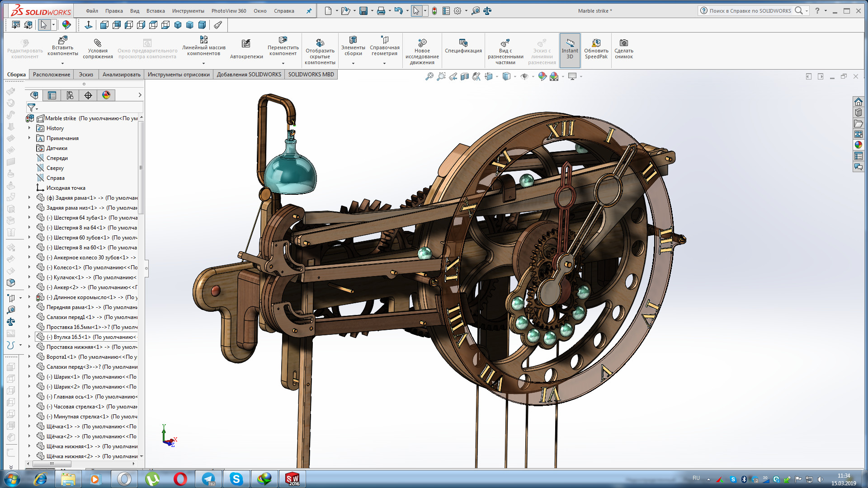Open Design Library in task pane
Screen dimensions: 868x488
(x=858, y=113)
